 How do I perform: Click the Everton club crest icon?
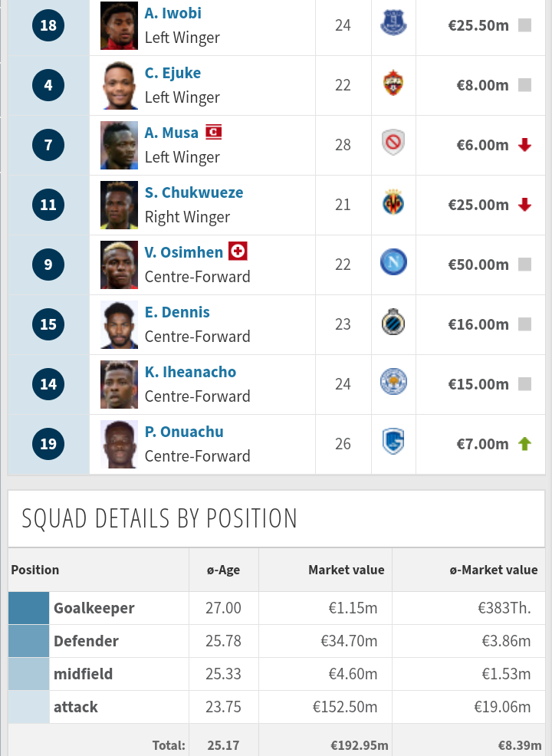(x=393, y=23)
